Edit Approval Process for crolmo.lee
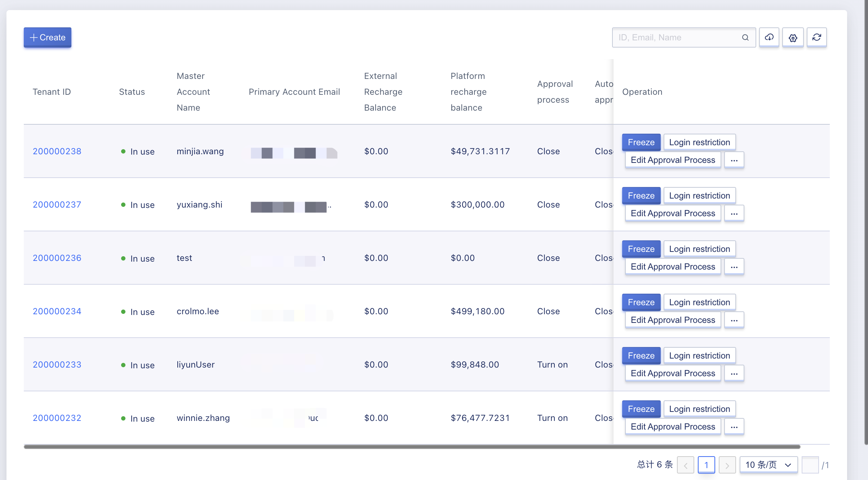 click(x=673, y=320)
